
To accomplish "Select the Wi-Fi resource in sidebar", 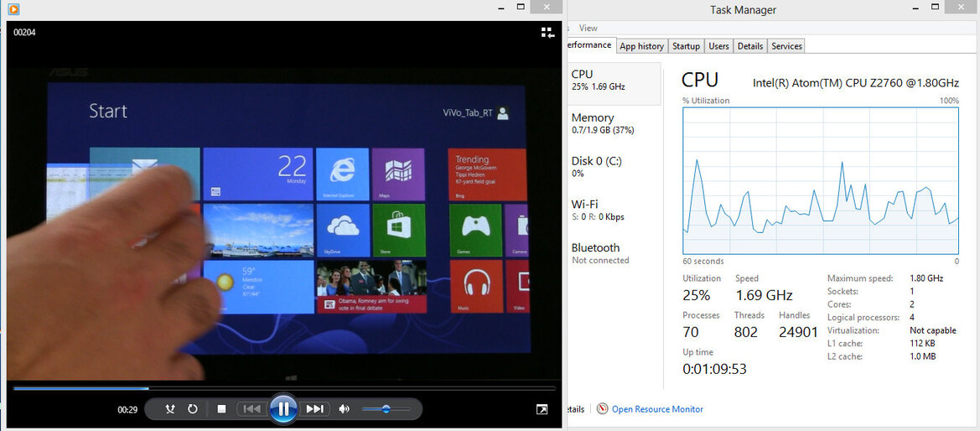I will tap(614, 210).
